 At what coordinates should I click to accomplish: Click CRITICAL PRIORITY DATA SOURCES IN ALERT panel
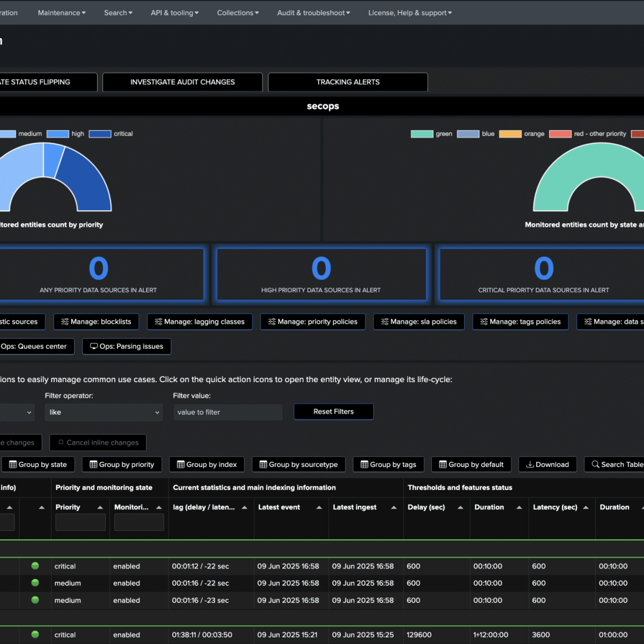pos(542,274)
